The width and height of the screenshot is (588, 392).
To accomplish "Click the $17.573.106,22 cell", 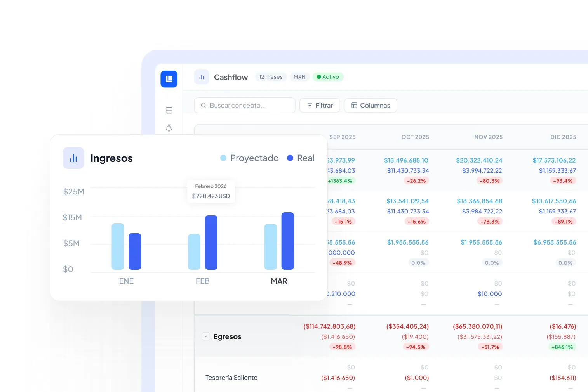I will click(554, 160).
